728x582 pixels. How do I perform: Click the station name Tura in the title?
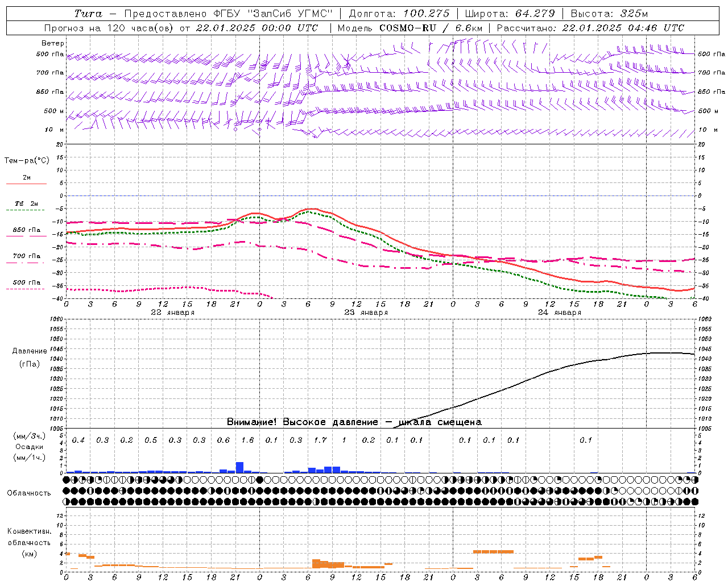(89, 14)
